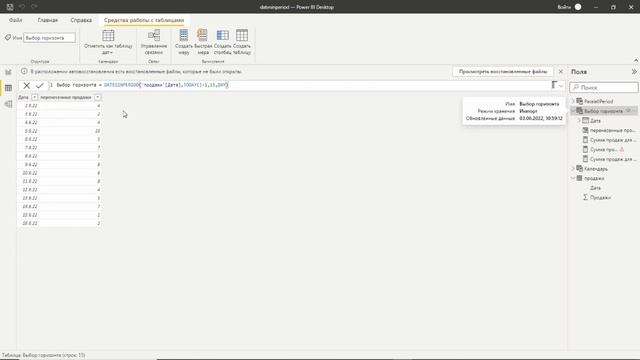The width and height of the screenshot is (640, 360).
Task: Click the Save icon in title bar
Action: tap(10, 7)
